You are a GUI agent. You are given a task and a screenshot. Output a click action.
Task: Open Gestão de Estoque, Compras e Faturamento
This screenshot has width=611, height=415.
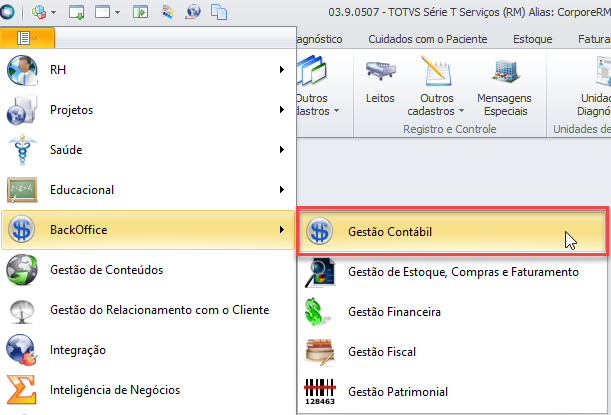[x=452, y=272]
